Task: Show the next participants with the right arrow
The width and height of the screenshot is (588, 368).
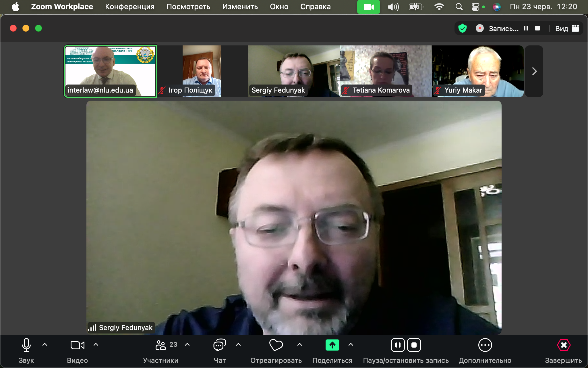Action: pyautogui.click(x=534, y=71)
